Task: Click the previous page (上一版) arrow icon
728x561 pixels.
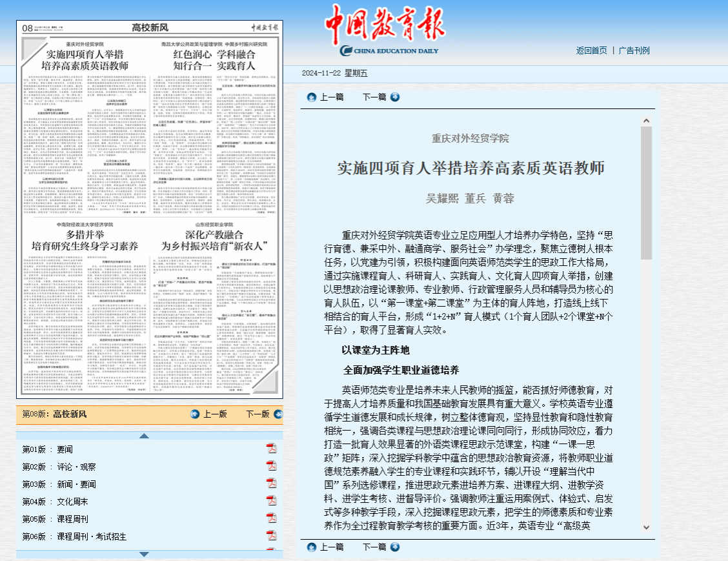Action: click(195, 414)
